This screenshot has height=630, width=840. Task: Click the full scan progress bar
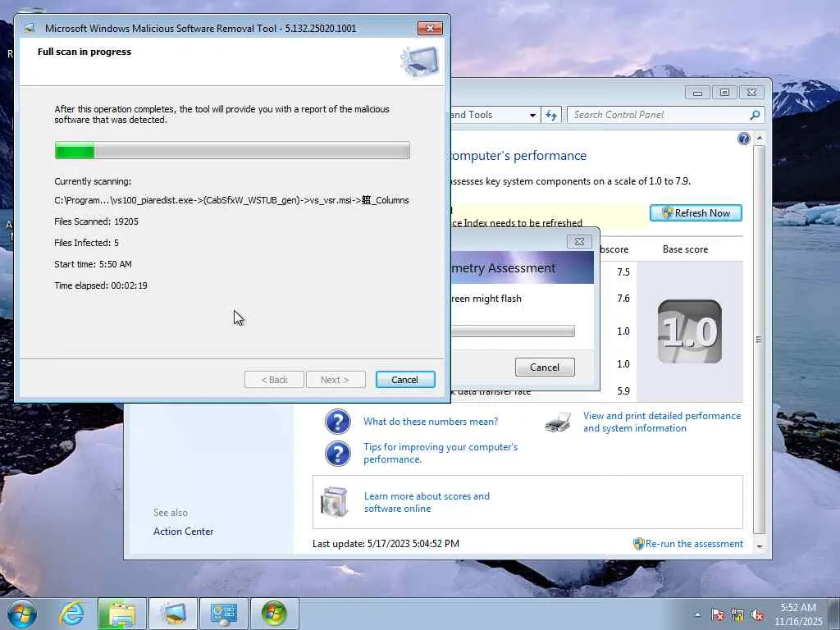232,150
